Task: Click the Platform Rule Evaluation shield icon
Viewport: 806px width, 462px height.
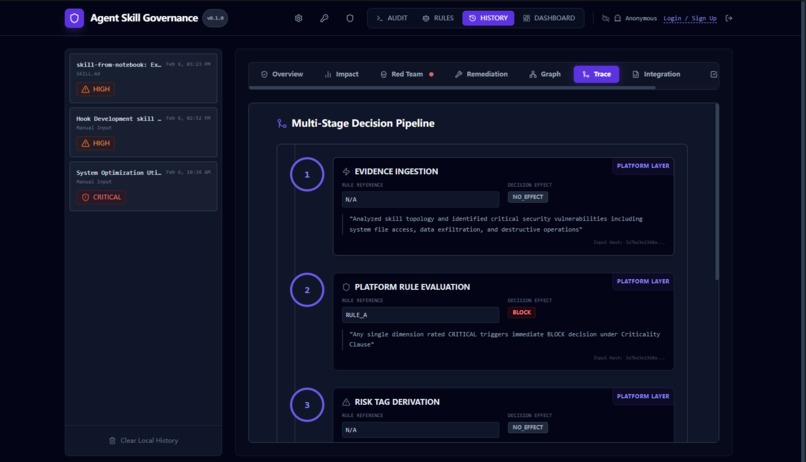Action: [346, 287]
